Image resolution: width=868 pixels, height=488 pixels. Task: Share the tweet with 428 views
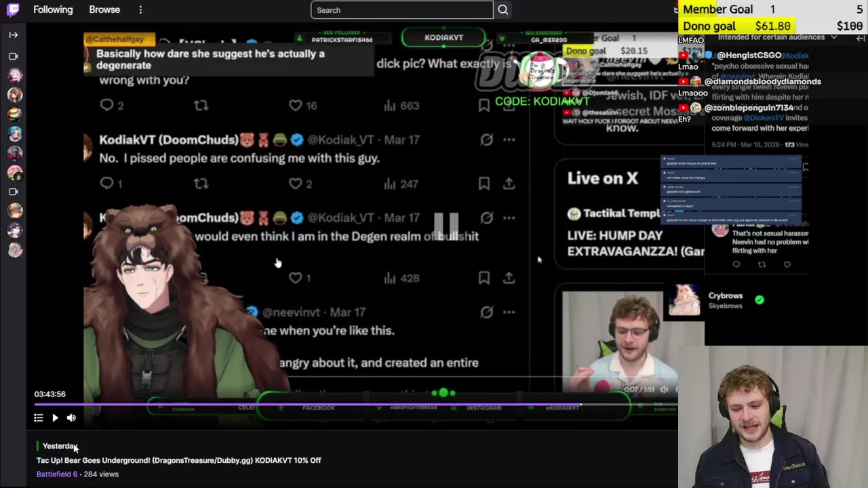(509, 278)
